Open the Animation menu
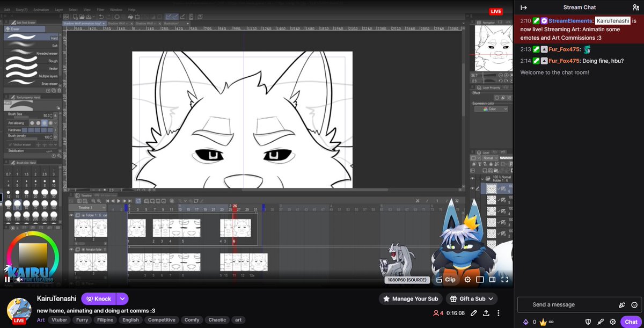 click(41, 10)
